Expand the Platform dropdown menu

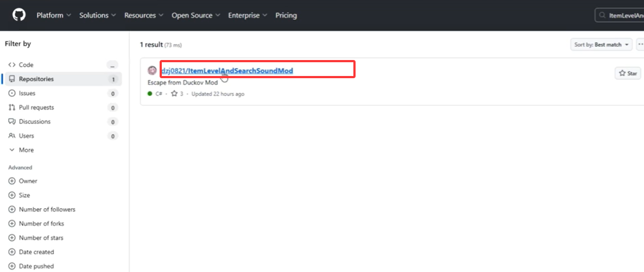[53, 15]
